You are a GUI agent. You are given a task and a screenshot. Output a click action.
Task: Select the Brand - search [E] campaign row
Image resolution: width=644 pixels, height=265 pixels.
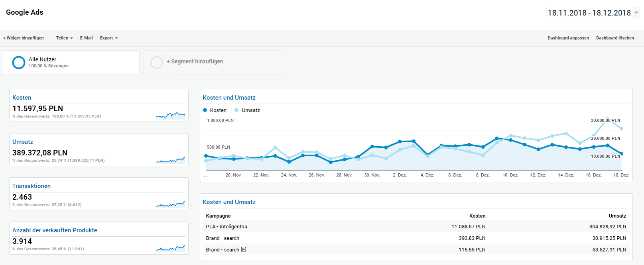(416, 249)
